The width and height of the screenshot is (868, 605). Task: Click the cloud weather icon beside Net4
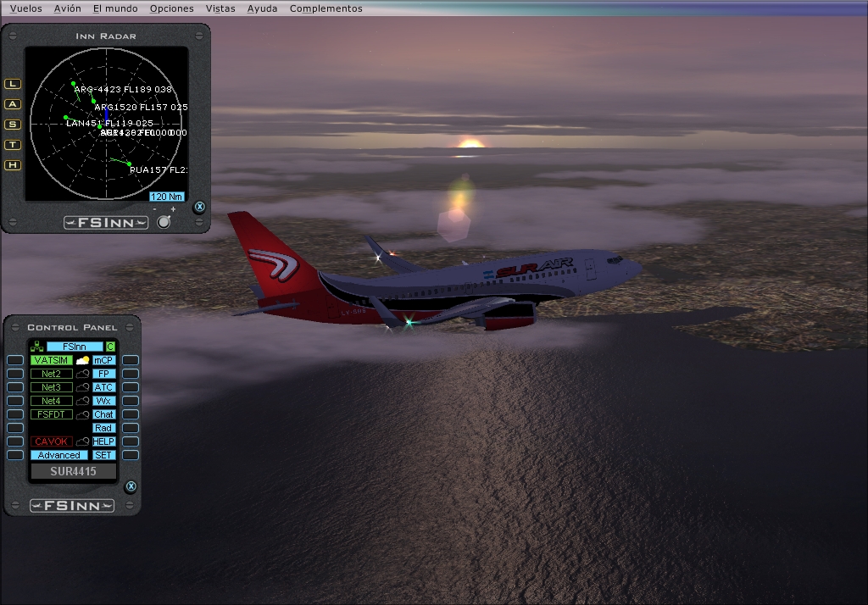pyautogui.click(x=82, y=401)
